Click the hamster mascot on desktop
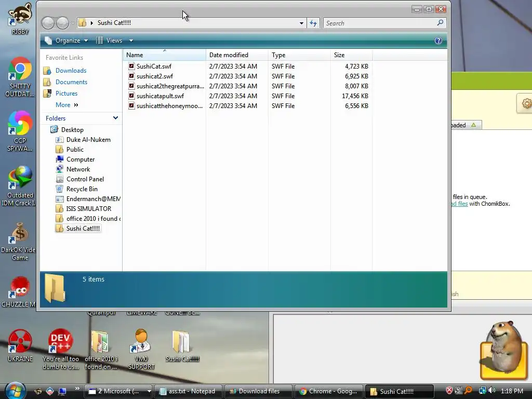Viewport: 532px width, 399px height. pyautogui.click(x=504, y=350)
